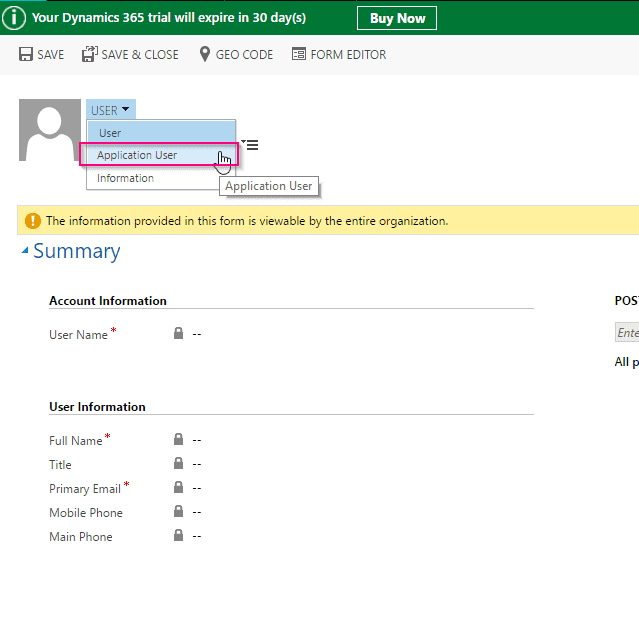The image size is (639, 642).
Task: Click the orange warning notification icon
Action: click(x=33, y=221)
